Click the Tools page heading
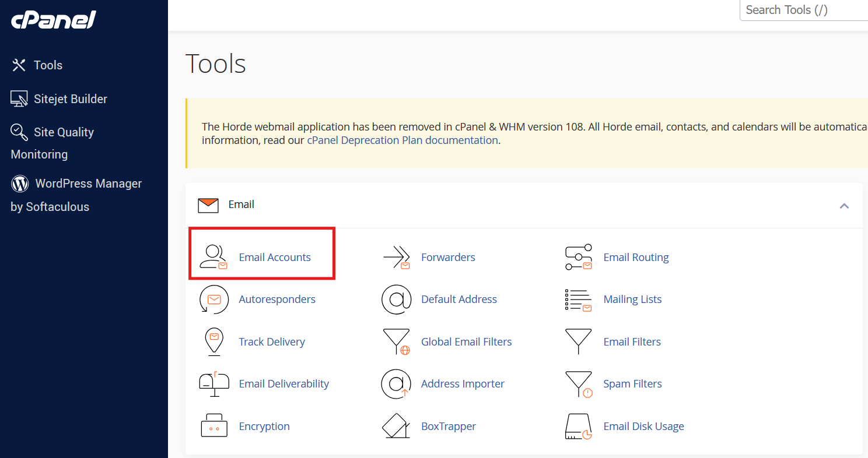 coord(216,64)
